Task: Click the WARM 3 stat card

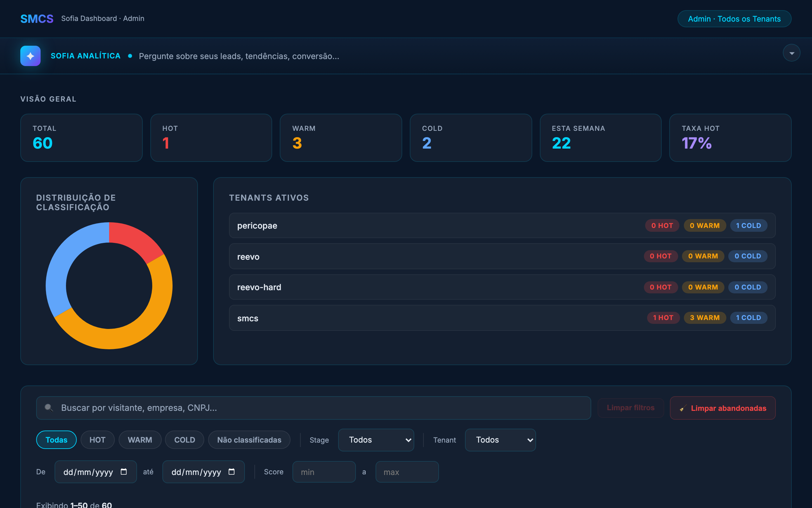Action: pyautogui.click(x=341, y=138)
